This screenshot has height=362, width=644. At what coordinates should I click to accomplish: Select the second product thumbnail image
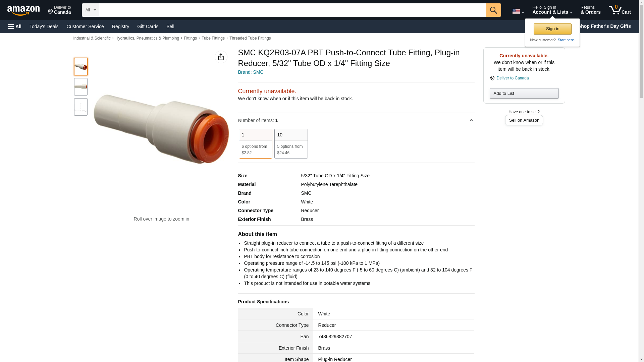(x=80, y=87)
